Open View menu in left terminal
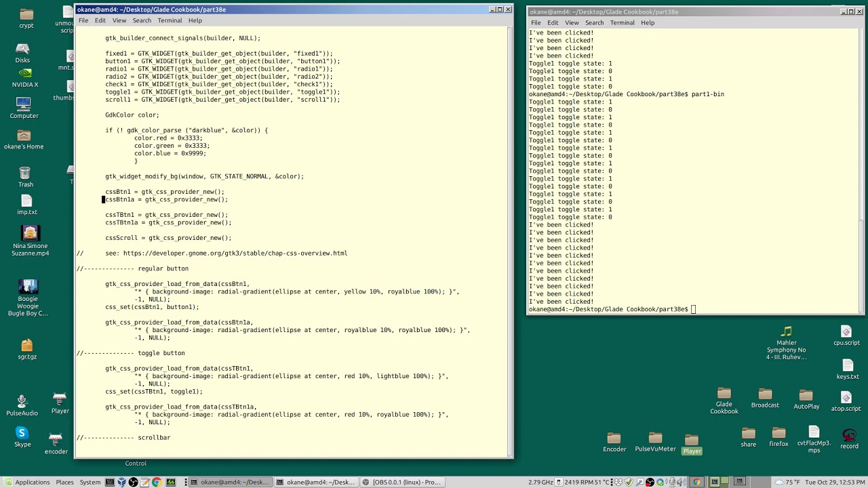Screen dimensions: 868x488 (119, 20)
